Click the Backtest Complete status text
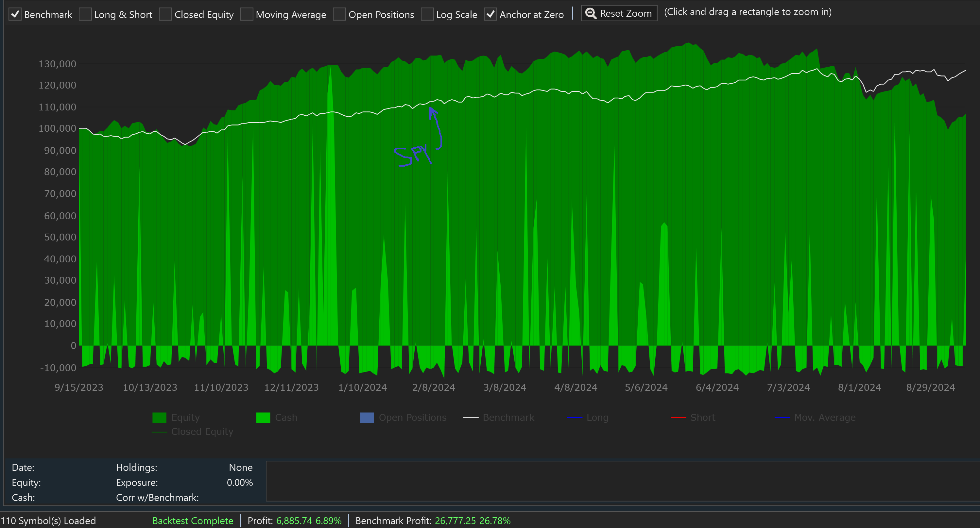This screenshot has width=980, height=528. (x=193, y=520)
